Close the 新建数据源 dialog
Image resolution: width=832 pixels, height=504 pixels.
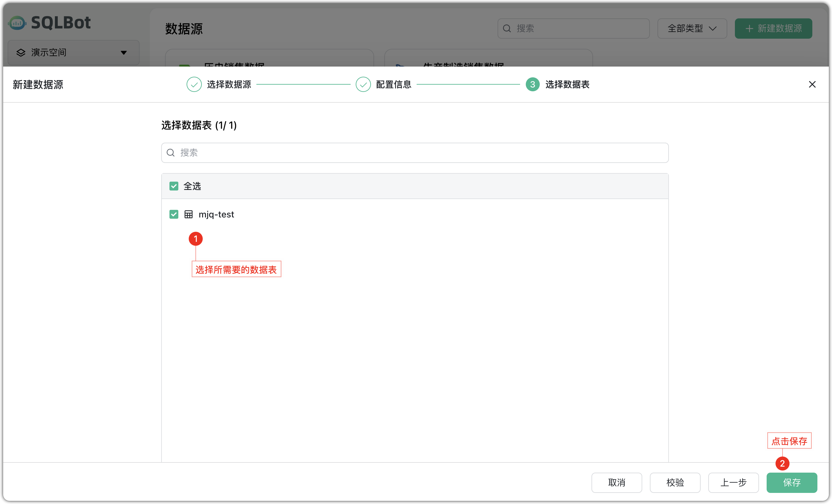click(812, 84)
